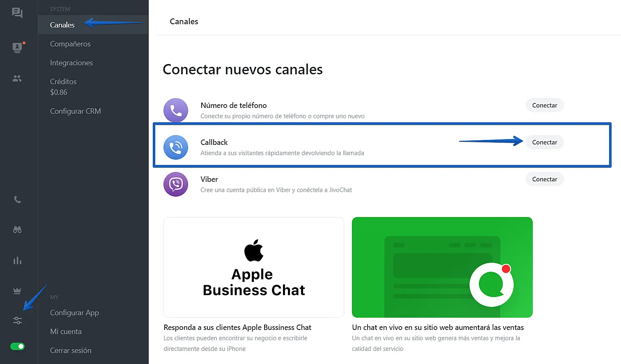Click 'Responda a sus clientes Apple Bussiness Chat'
Screen dimensions: 621x364
[237, 327]
